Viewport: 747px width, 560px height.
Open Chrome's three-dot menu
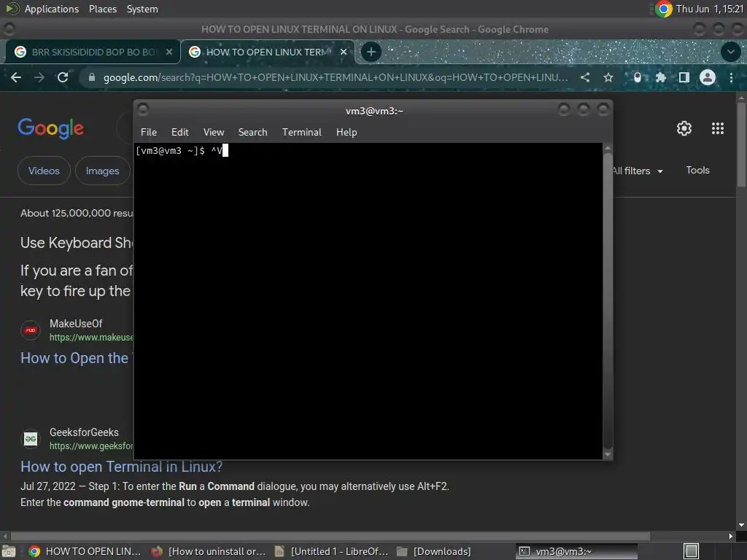[x=731, y=77]
